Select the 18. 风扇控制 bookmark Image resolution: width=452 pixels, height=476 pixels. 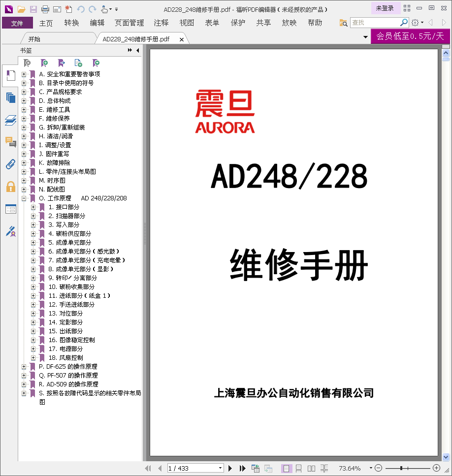coord(65,357)
